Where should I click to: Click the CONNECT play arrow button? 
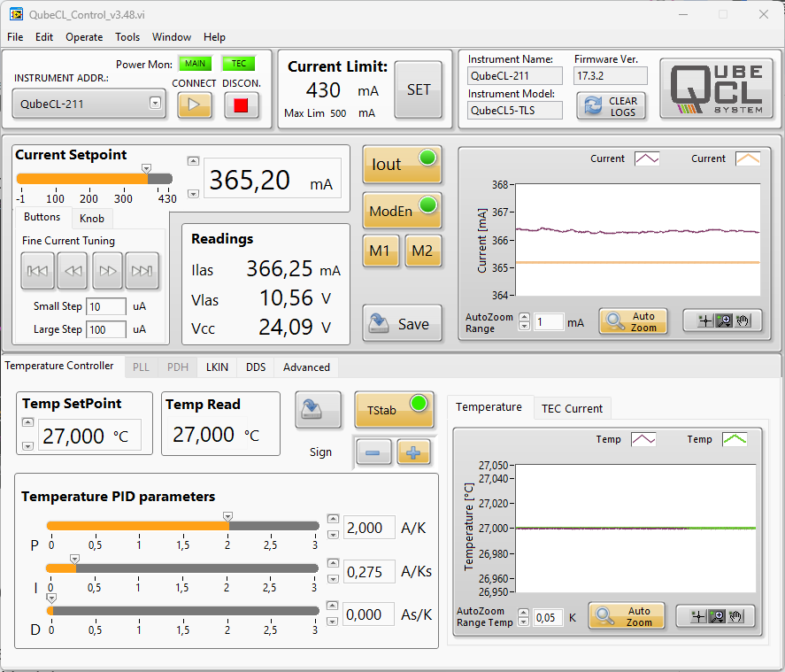click(x=194, y=104)
